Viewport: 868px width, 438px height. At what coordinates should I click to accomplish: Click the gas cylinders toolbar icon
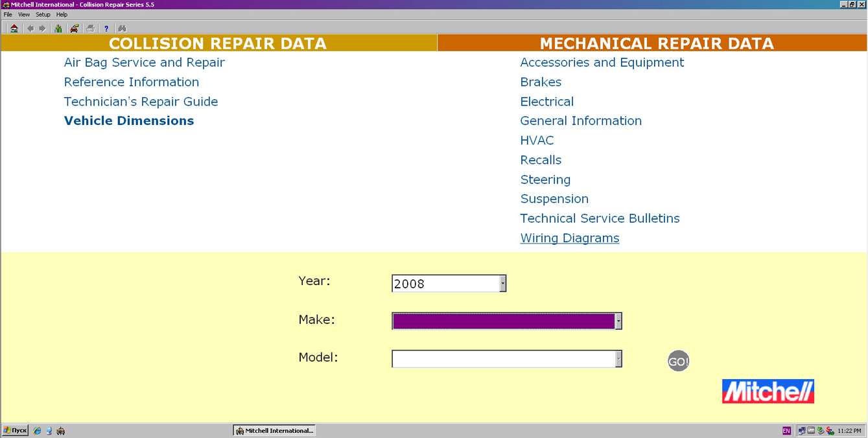point(59,29)
